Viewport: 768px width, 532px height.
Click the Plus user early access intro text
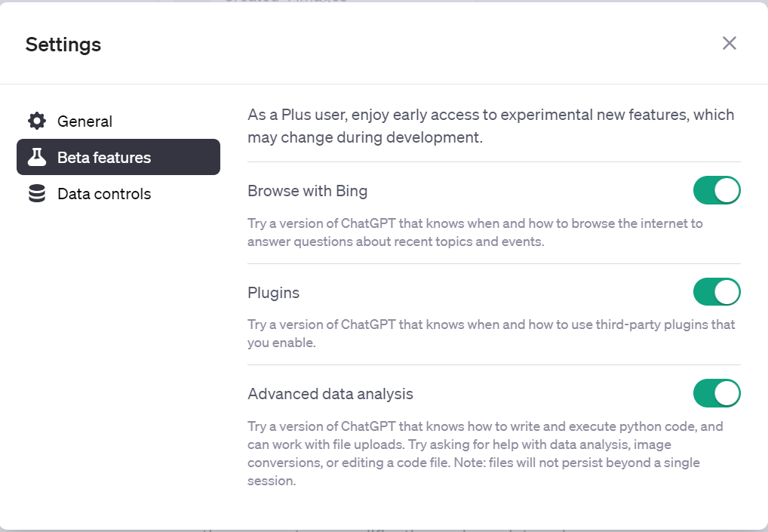[490, 127]
